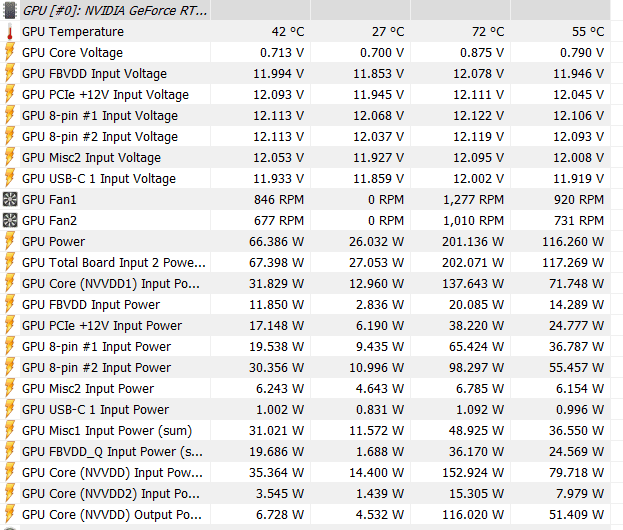Click the lightning icon beside GPU PCIe +12V Input Power
This screenshot has height=530, width=623.
pos(10,326)
